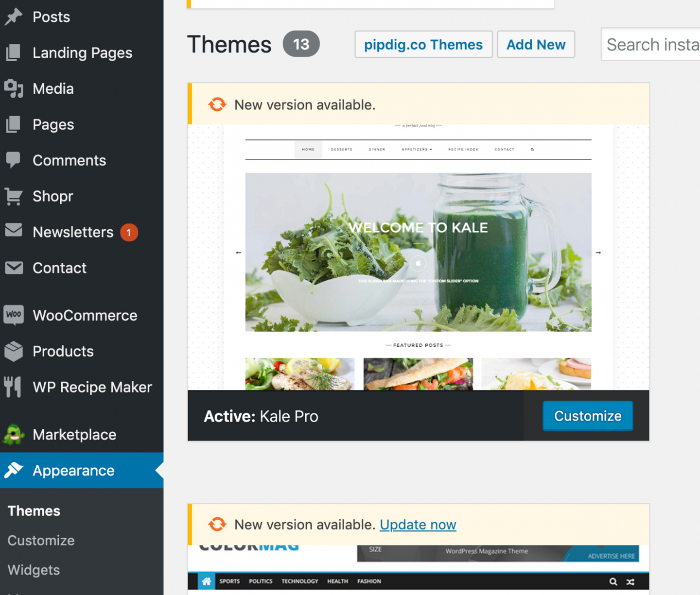Click the Newsletters red notification badge

(129, 233)
